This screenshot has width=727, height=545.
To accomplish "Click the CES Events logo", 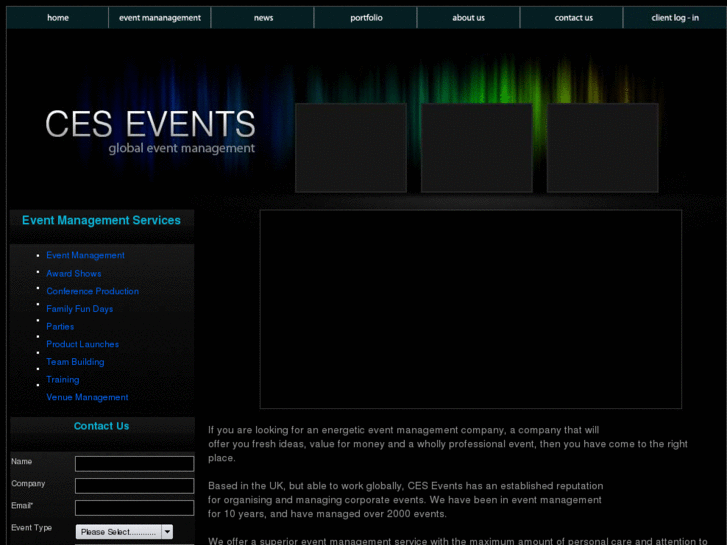I will 150,131.
